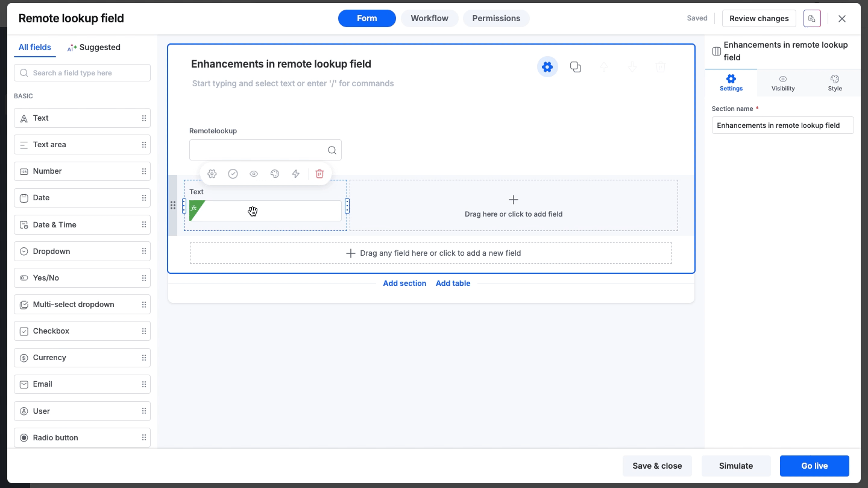Open the Style tab in right panel

click(835, 83)
